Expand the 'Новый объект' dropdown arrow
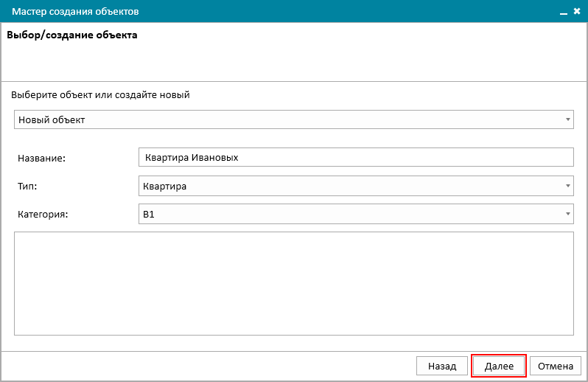588x382 pixels. pyautogui.click(x=568, y=119)
